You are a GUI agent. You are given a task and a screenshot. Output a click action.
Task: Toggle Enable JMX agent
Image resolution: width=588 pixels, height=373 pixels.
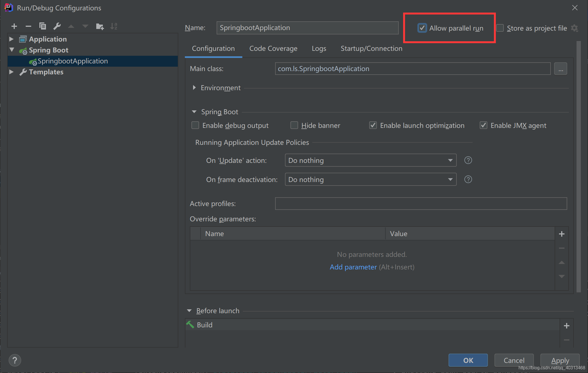tap(484, 125)
